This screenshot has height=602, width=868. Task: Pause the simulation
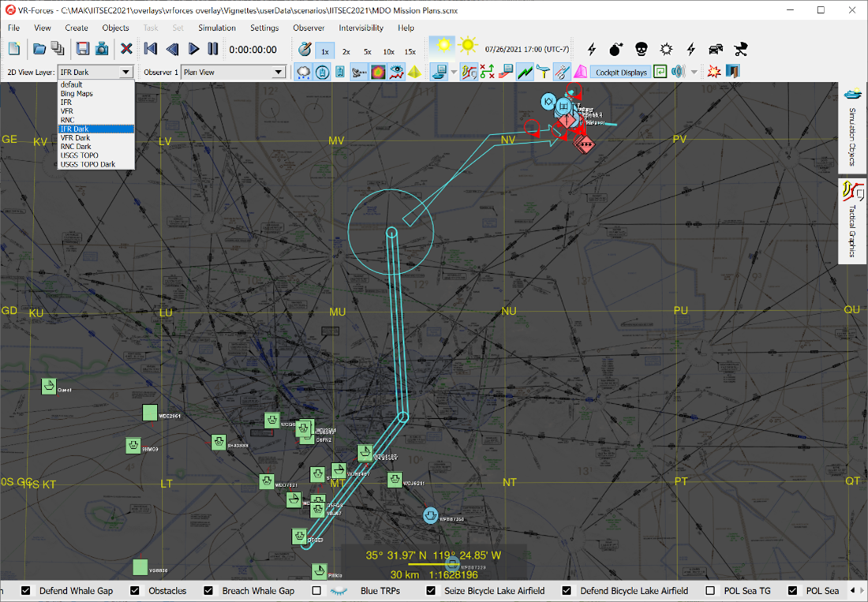click(213, 49)
